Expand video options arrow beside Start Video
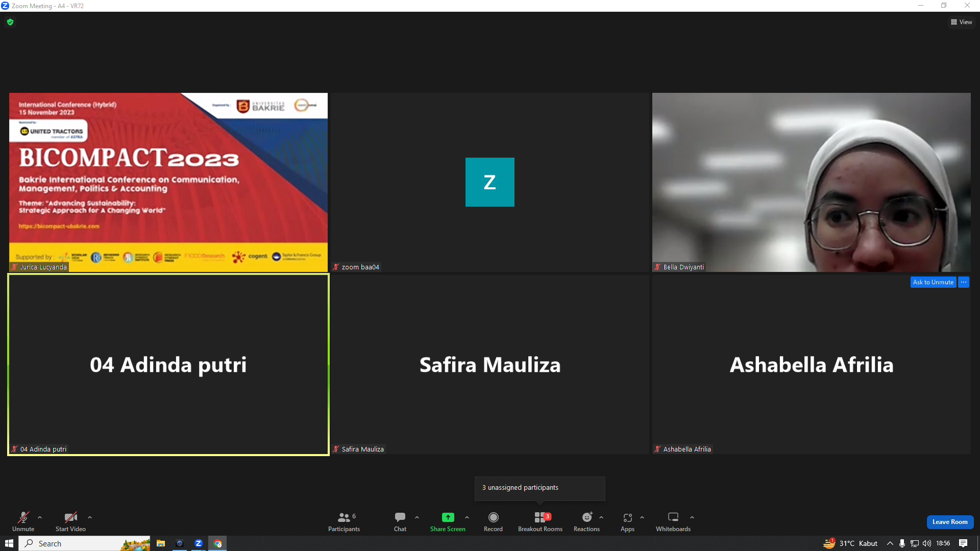Screen dimensions: 980x551 (90, 517)
